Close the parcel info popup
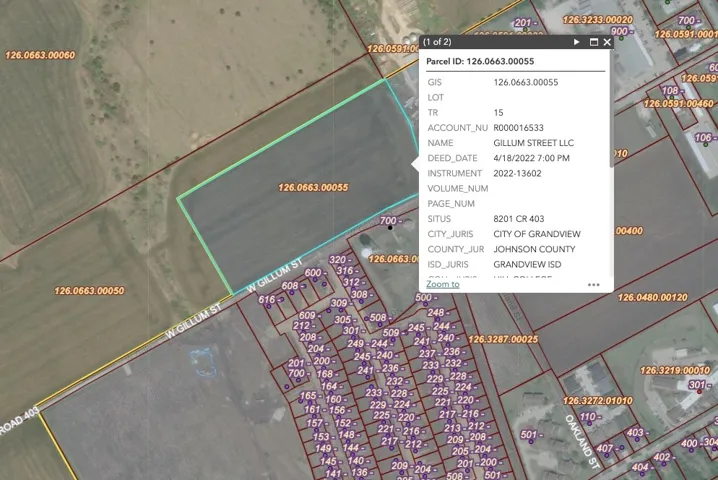The width and height of the screenshot is (718, 480). [x=607, y=42]
